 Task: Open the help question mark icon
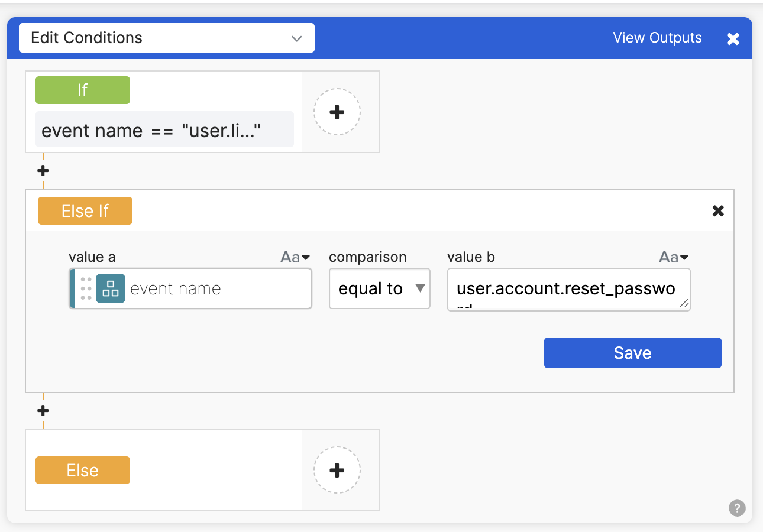tap(737, 508)
